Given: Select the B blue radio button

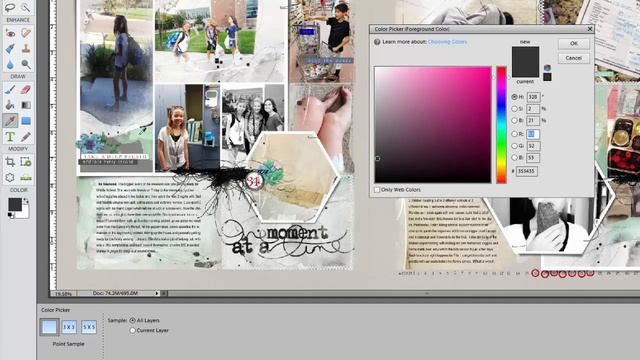Looking at the screenshot, I should tap(514, 158).
